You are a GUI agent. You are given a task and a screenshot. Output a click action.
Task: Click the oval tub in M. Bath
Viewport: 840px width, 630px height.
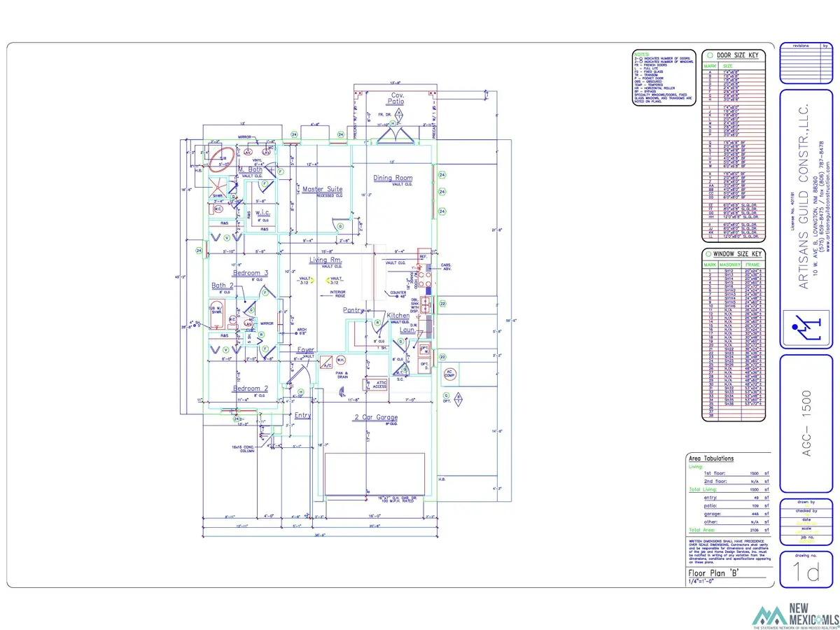pos(223,158)
